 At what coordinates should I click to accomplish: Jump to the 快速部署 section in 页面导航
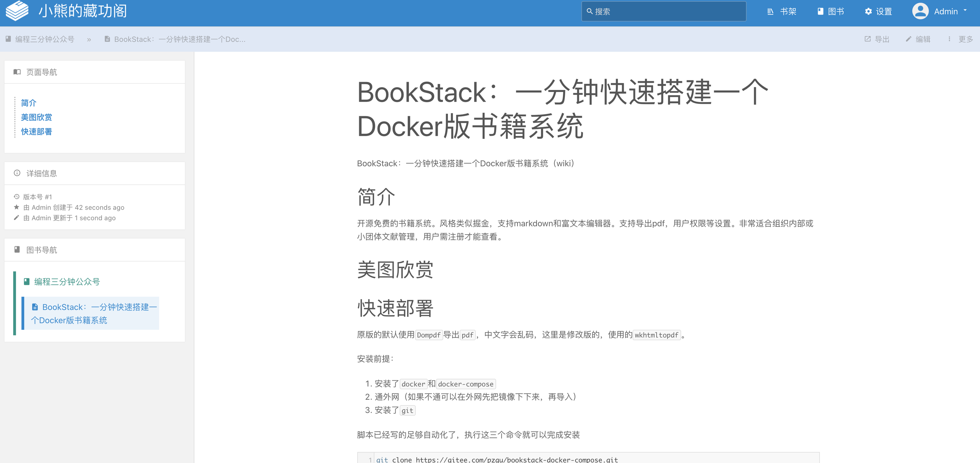(36, 132)
